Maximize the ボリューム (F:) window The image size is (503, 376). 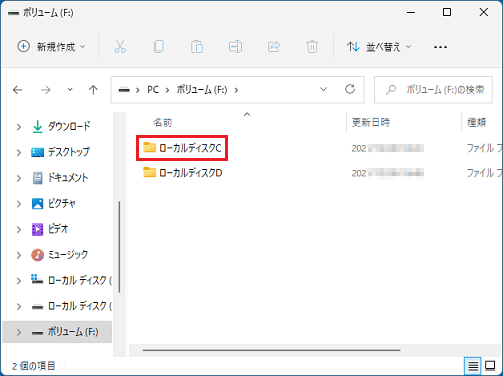pyautogui.click(x=447, y=12)
